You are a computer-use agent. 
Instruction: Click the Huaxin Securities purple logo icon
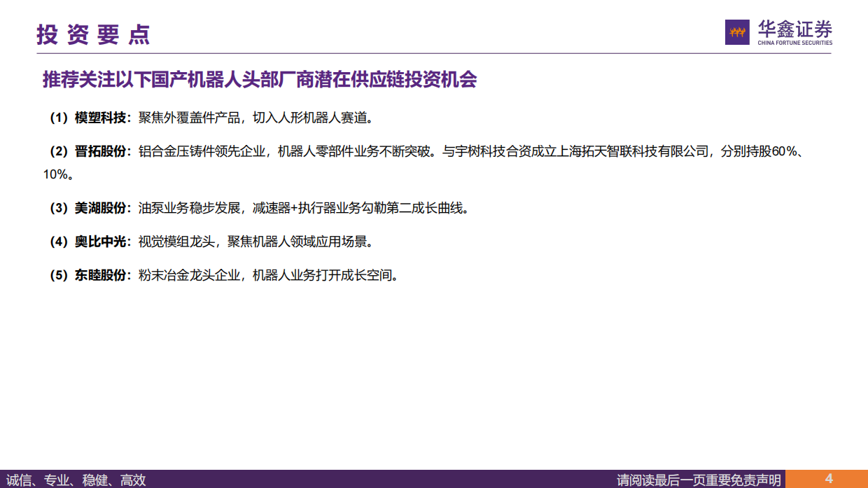coord(737,32)
